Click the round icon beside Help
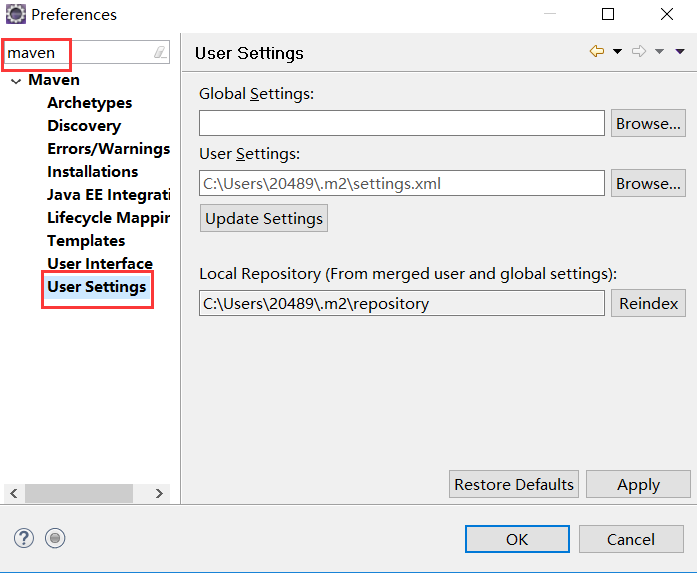 point(55,538)
